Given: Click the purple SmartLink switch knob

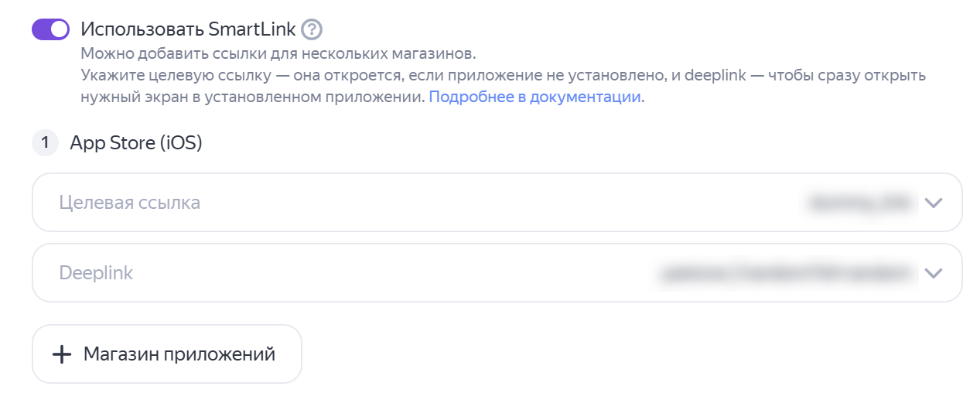Looking at the screenshot, I should tap(59, 29).
